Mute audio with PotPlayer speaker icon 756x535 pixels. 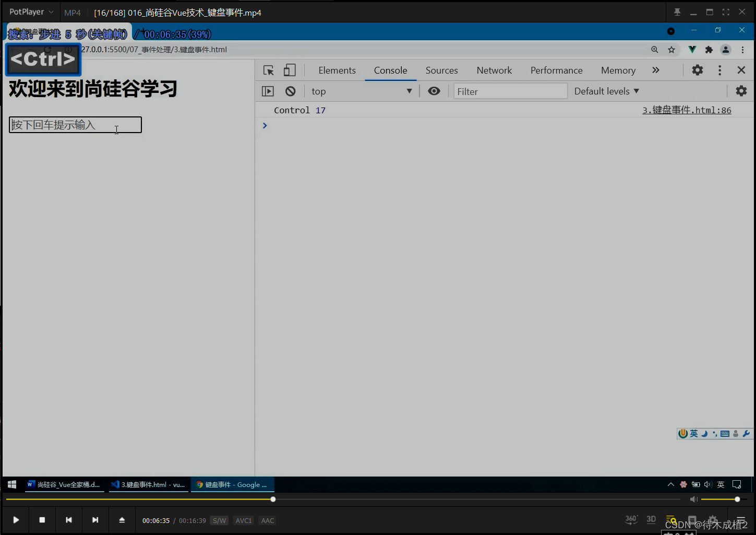[x=693, y=500]
